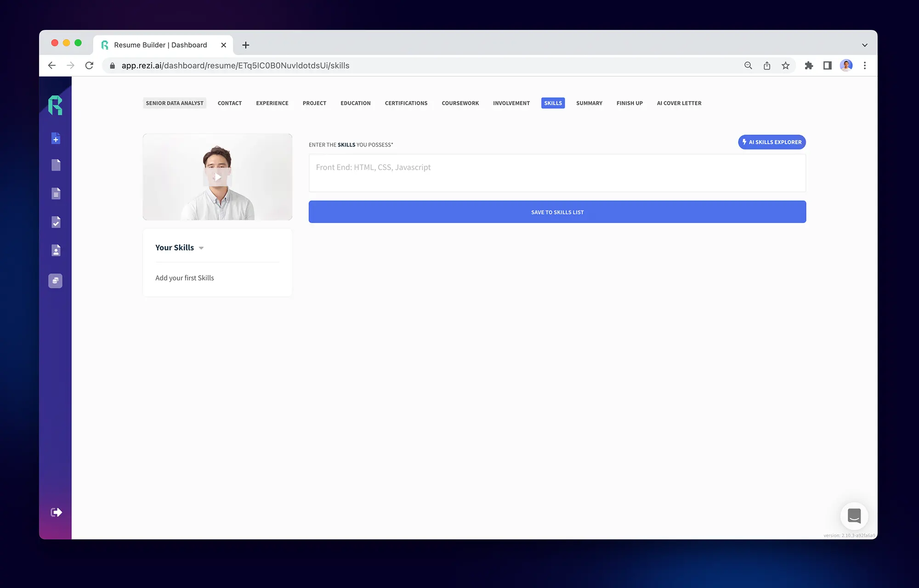The image size is (919, 588).
Task: Open the tab search chevron
Action: pyautogui.click(x=865, y=45)
